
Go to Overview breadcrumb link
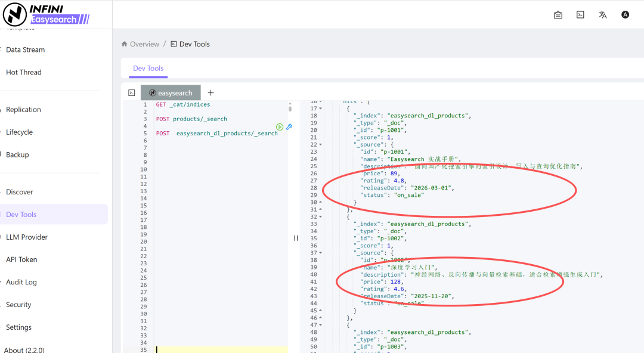point(144,44)
